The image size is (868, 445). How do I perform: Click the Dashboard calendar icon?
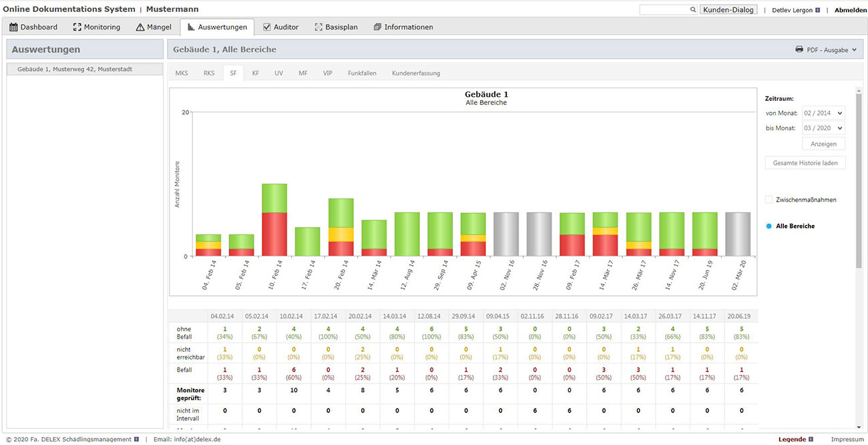pos(13,27)
